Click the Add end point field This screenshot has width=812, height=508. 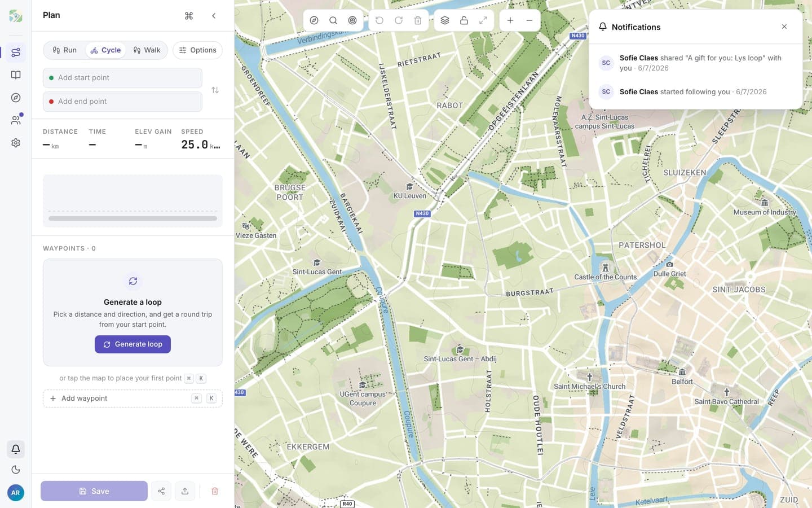(122, 102)
